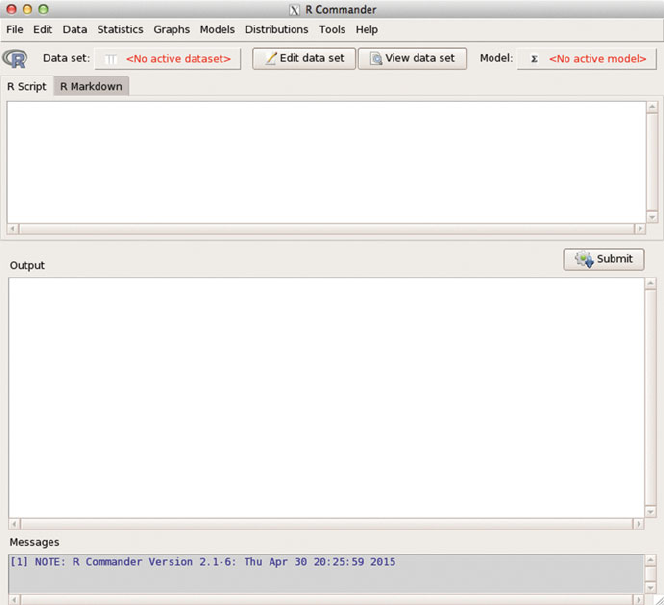The width and height of the screenshot is (664, 605).
Task: Click Output pane scroll up arrow
Action: (650, 283)
